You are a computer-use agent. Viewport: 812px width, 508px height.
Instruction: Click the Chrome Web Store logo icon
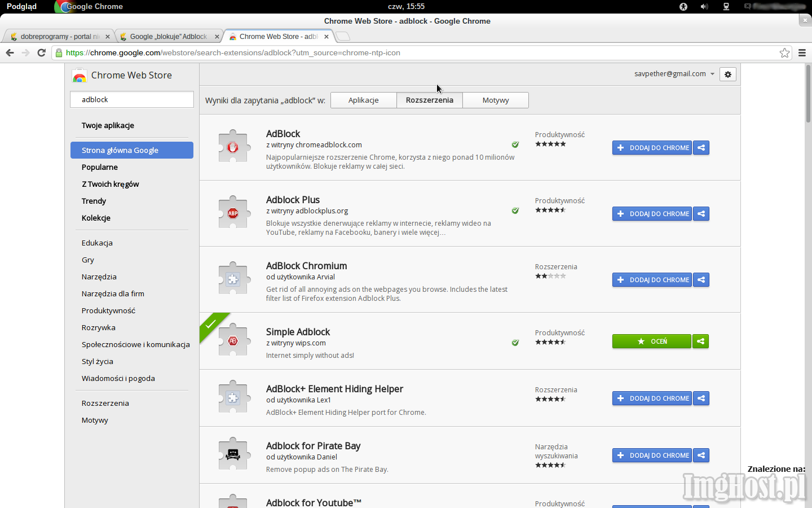coord(80,76)
